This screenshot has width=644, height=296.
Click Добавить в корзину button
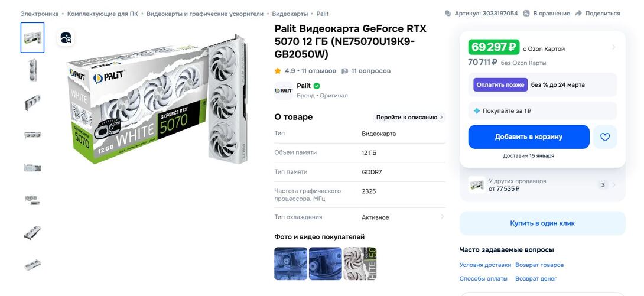tap(529, 137)
